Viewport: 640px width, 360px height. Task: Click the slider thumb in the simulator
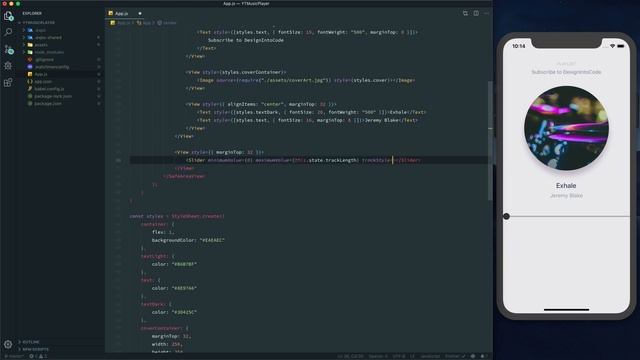tap(506, 216)
